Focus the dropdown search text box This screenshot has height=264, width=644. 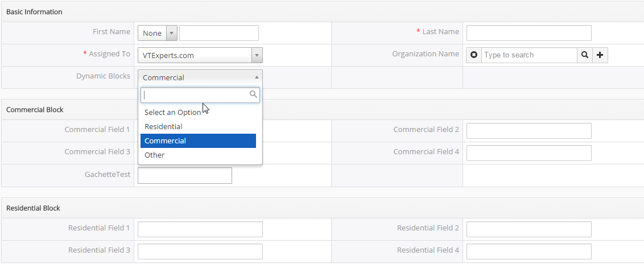click(200, 95)
